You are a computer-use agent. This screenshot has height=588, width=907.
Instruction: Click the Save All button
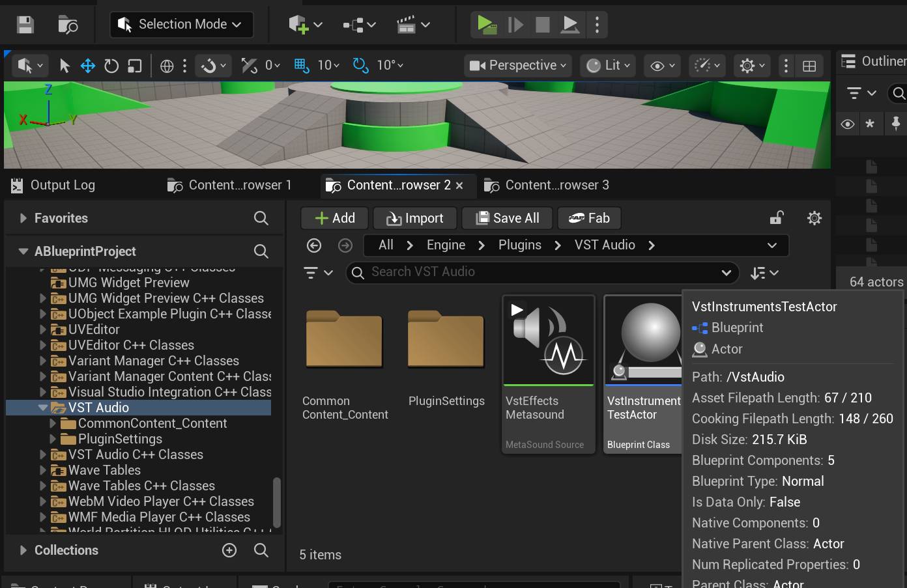coord(508,218)
